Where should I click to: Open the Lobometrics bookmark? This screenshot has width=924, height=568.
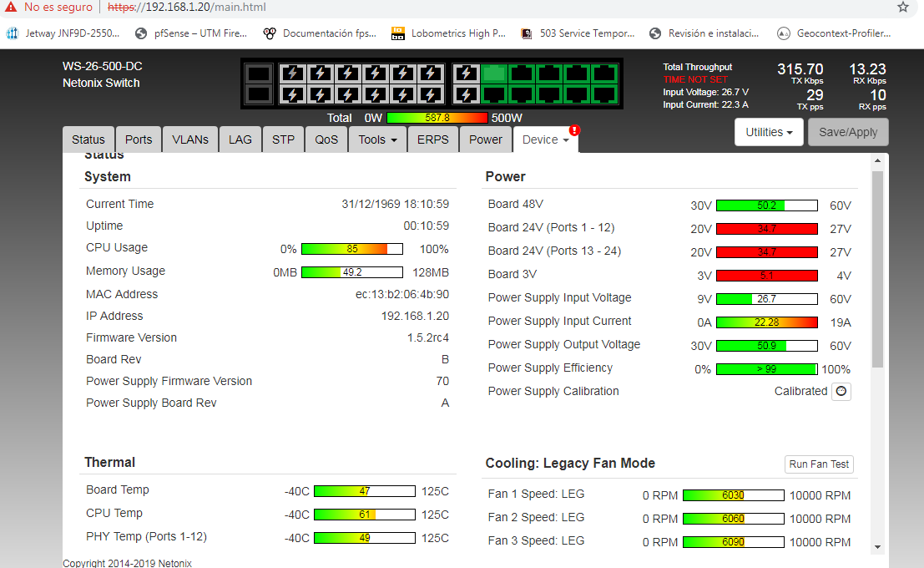450,33
